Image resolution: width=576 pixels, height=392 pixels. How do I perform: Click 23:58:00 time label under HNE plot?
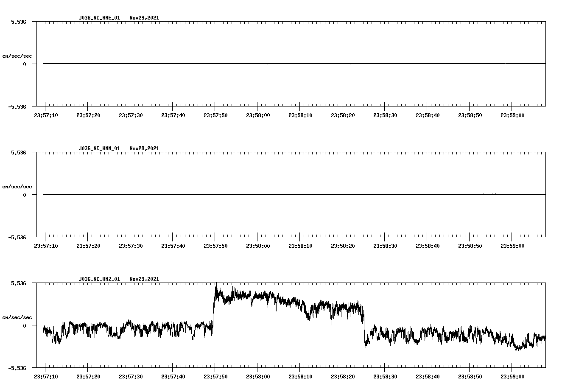pos(258,115)
